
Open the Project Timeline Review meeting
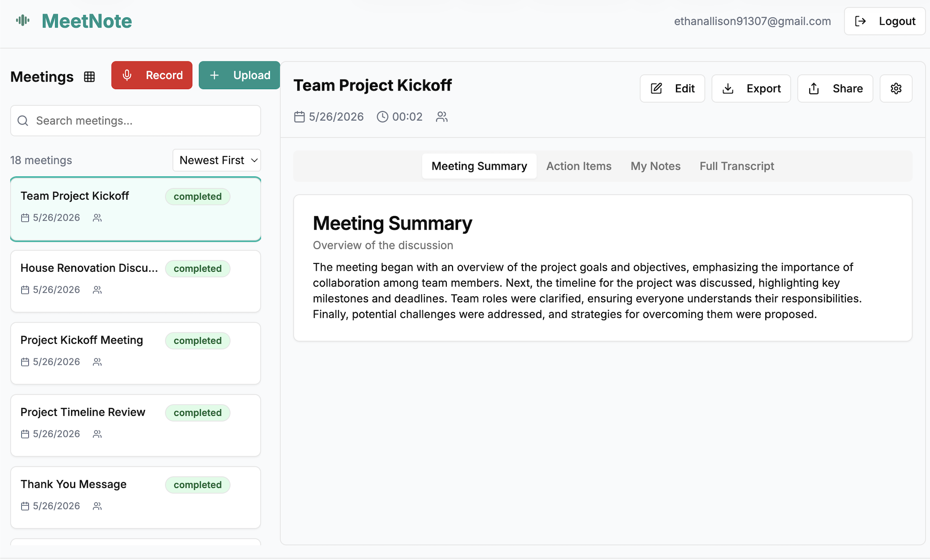click(x=136, y=425)
